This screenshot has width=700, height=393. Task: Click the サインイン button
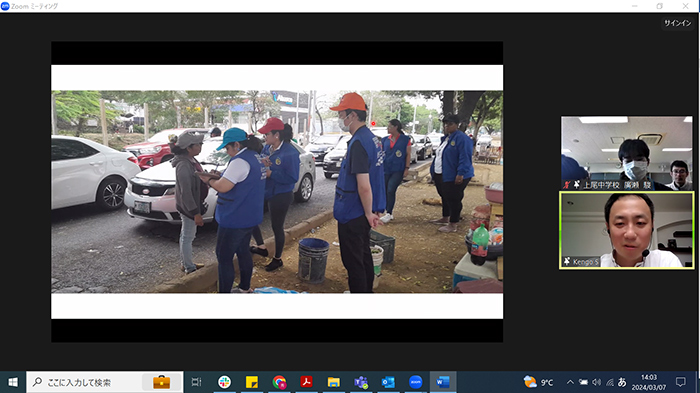coord(677,23)
